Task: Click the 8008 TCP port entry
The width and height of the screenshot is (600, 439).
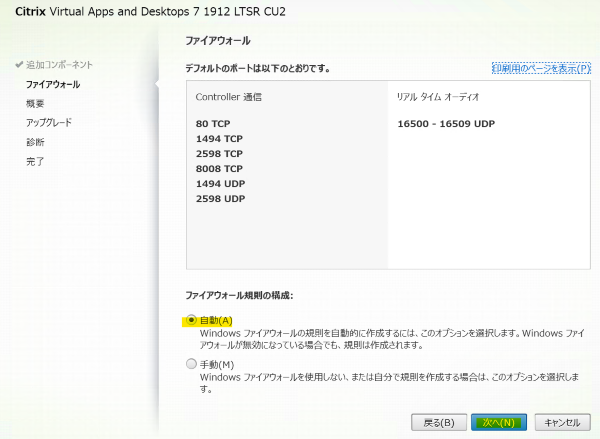Action: click(x=219, y=168)
